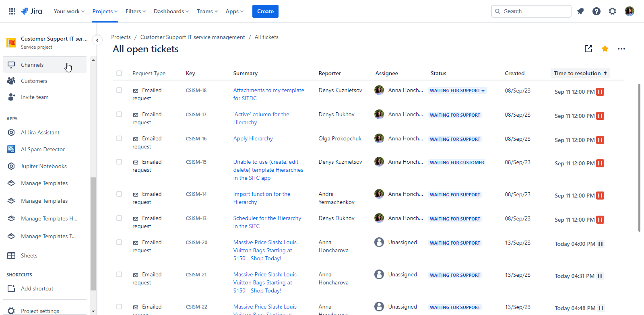Click the blue Create button
This screenshot has height=315, width=644.
click(x=265, y=11)
